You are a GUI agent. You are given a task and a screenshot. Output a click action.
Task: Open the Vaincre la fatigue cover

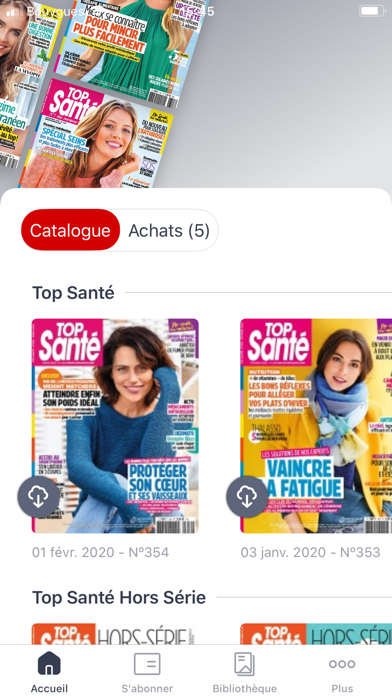click(x=316, y=426)
